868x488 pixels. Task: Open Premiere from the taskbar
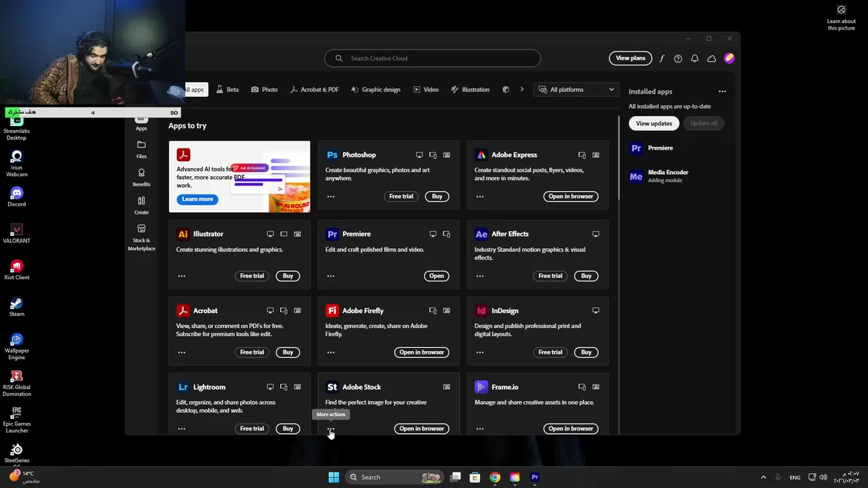pyautogui.click(x=534, y=477)
